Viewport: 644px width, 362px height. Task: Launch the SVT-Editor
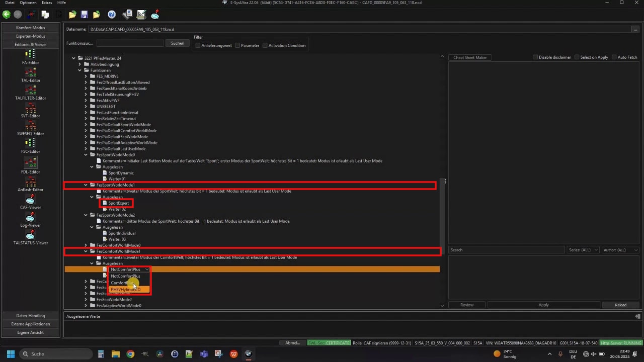tap(30, 109)
